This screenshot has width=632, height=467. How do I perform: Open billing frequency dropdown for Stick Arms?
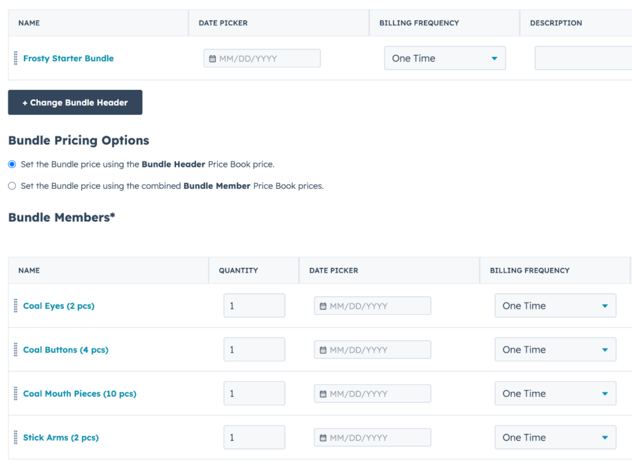(555, 438)
